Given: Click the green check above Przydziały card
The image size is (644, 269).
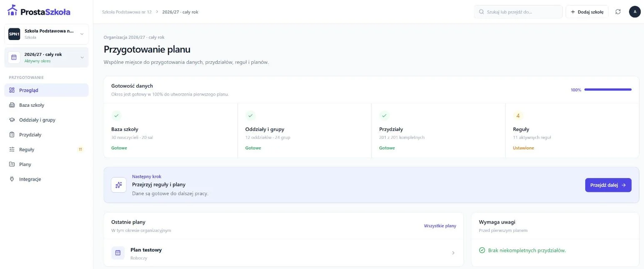Looking at the screenshot, I should (384, 116).
